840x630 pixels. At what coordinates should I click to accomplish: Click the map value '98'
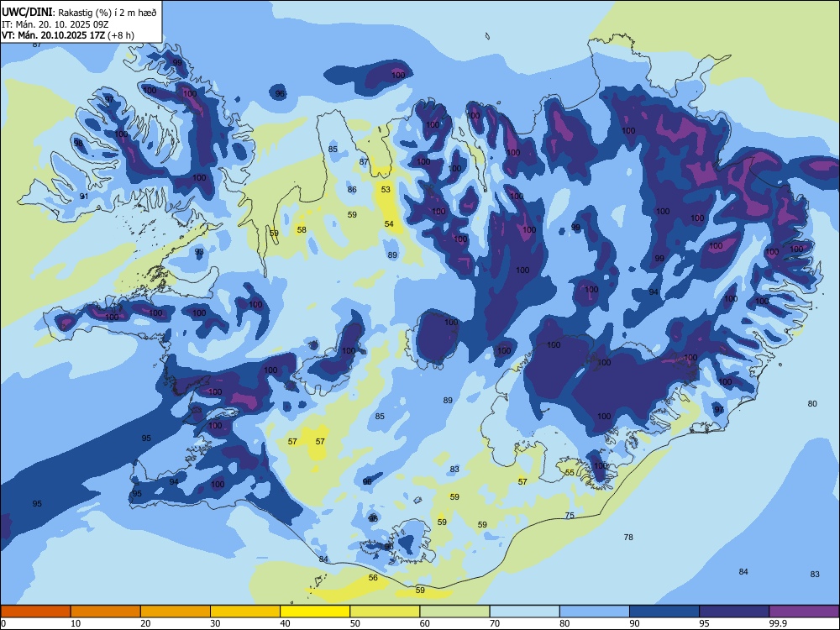(78, 144)
